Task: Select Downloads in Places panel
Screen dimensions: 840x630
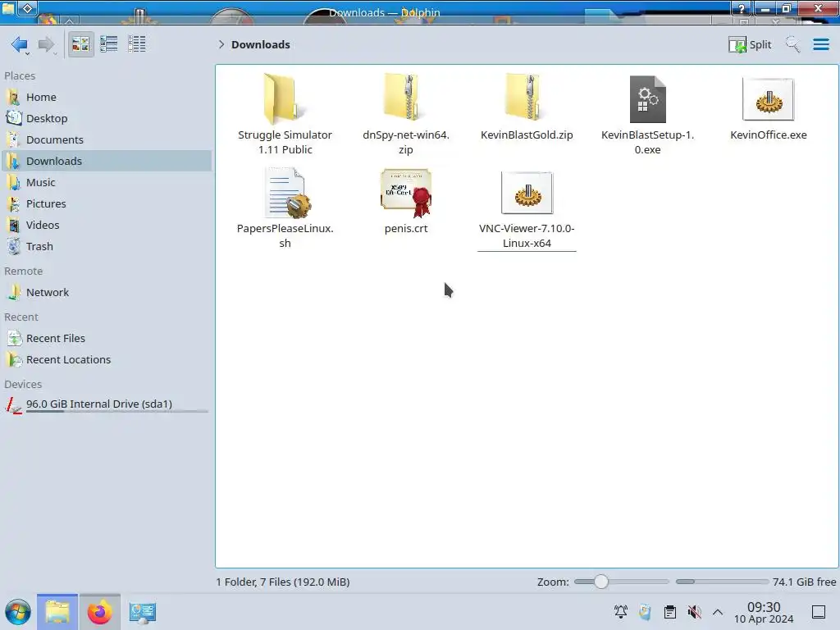Action: (107, 162)
